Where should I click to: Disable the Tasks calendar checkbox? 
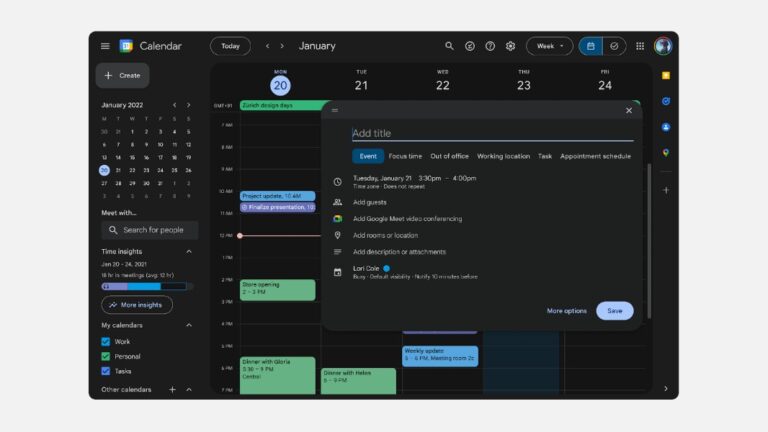coord(106,371)
